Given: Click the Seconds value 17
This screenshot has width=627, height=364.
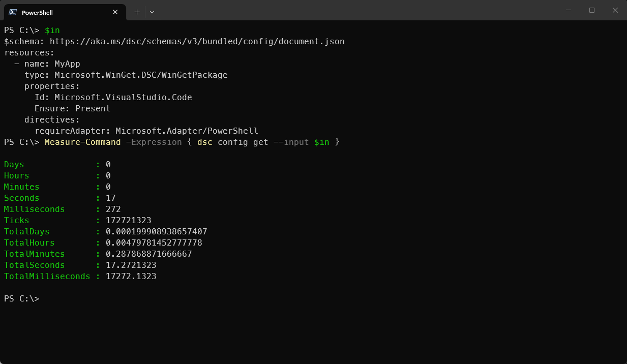Looking at the screenshot, I should pos(111,198).
